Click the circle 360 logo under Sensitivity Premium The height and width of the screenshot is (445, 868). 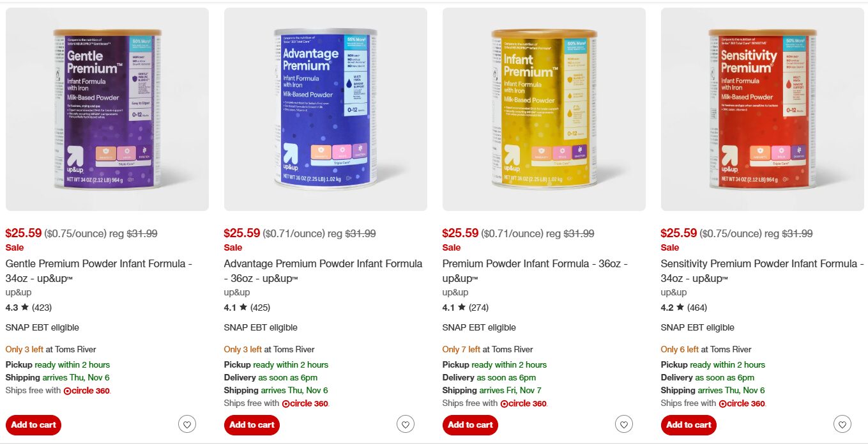tap(742, 403)
